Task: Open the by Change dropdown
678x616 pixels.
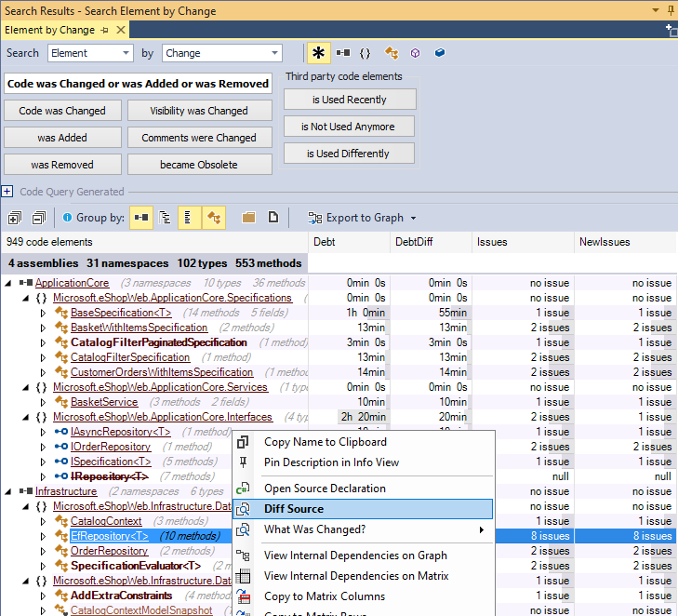Action: 222,53
